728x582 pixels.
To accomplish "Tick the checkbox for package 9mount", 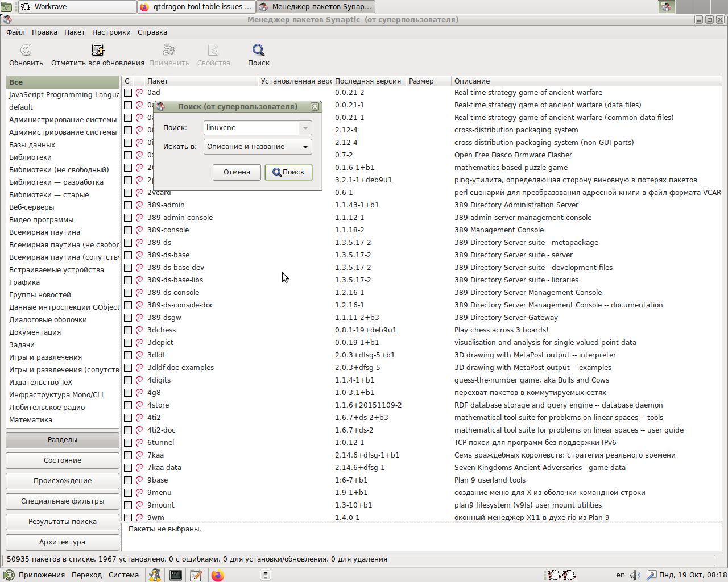I will point(128,505).
